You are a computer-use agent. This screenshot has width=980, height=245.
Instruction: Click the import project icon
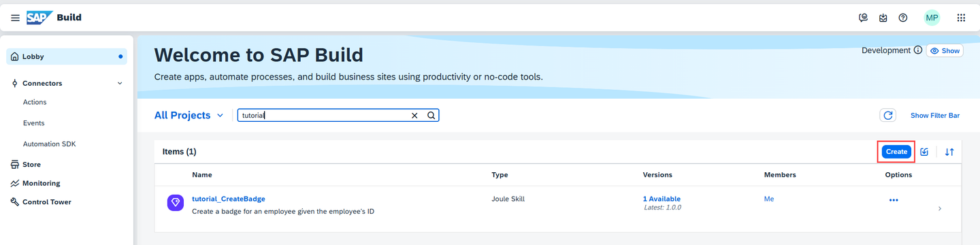pyautogui.click(x=924, y=152)
